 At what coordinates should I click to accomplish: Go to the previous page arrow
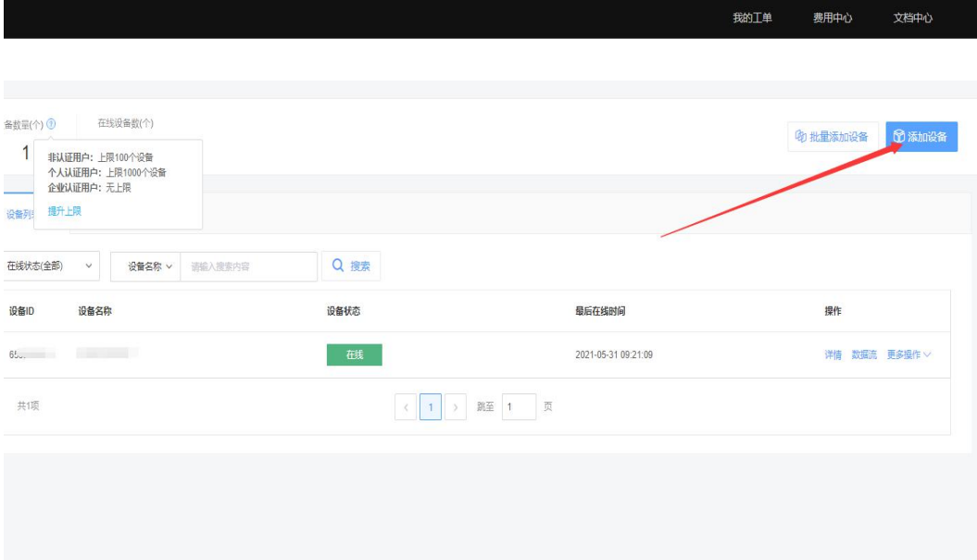(x=406, y=407)
